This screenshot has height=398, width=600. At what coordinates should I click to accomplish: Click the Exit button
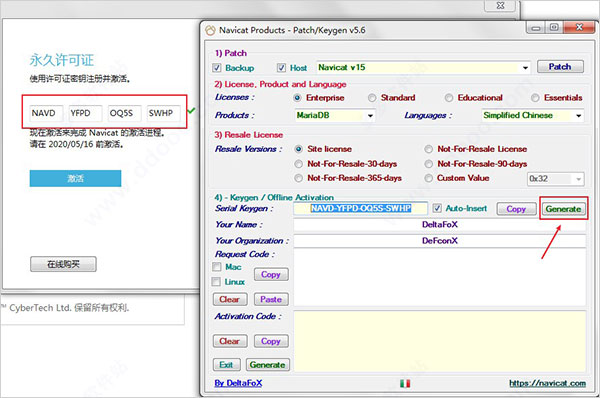[x=227, y=365]
